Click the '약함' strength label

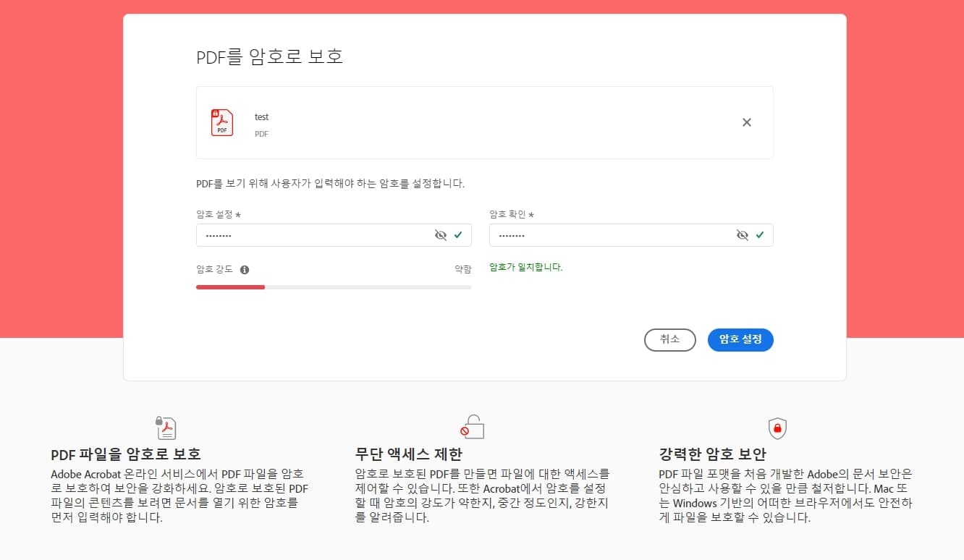click(462, 268)
